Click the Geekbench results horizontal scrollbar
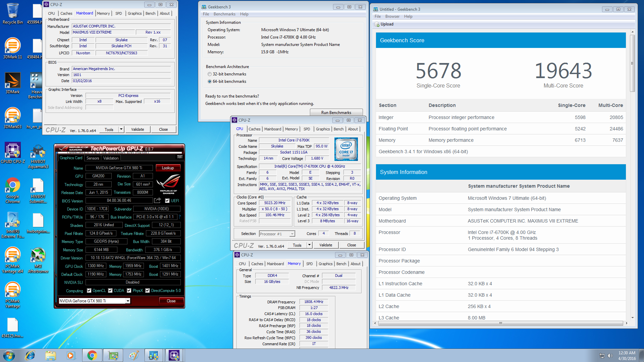 500,323
